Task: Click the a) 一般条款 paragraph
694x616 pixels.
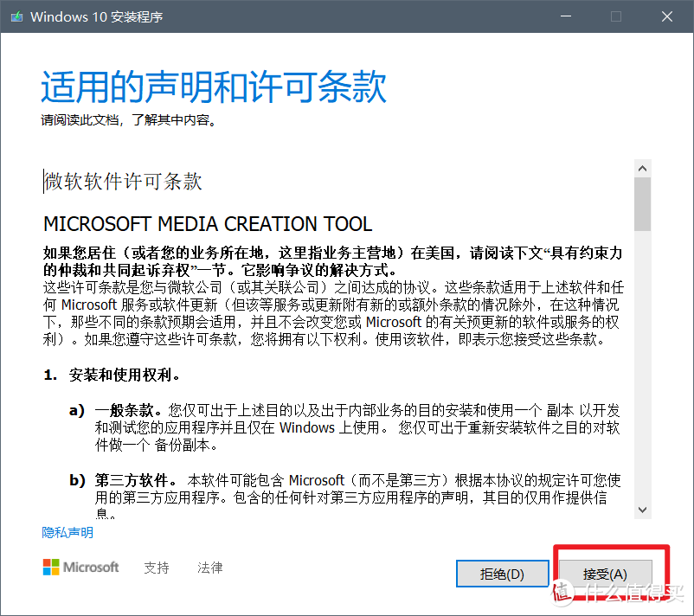Action: pos(344,427)
